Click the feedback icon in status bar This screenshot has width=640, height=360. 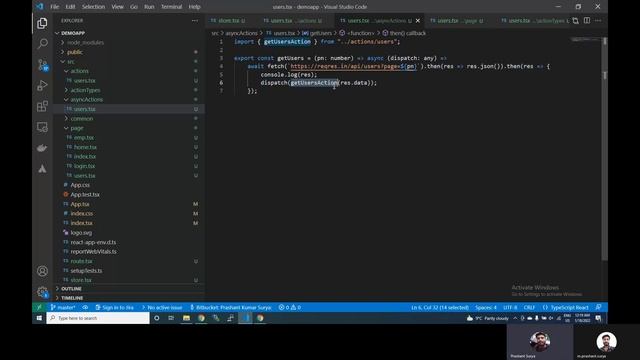[x=598, y=307]
